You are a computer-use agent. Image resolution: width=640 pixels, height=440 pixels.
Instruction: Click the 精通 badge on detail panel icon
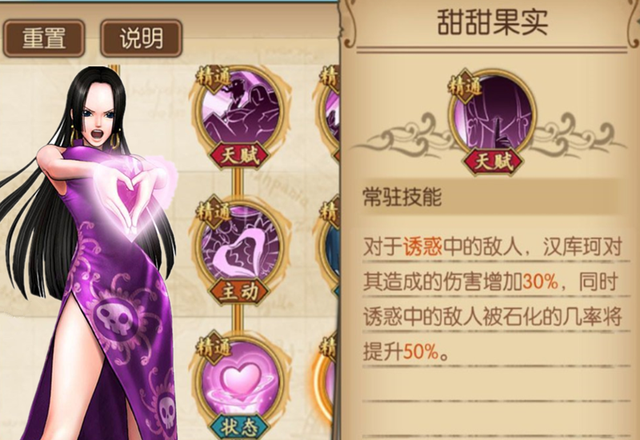click(x=465, y=86)
